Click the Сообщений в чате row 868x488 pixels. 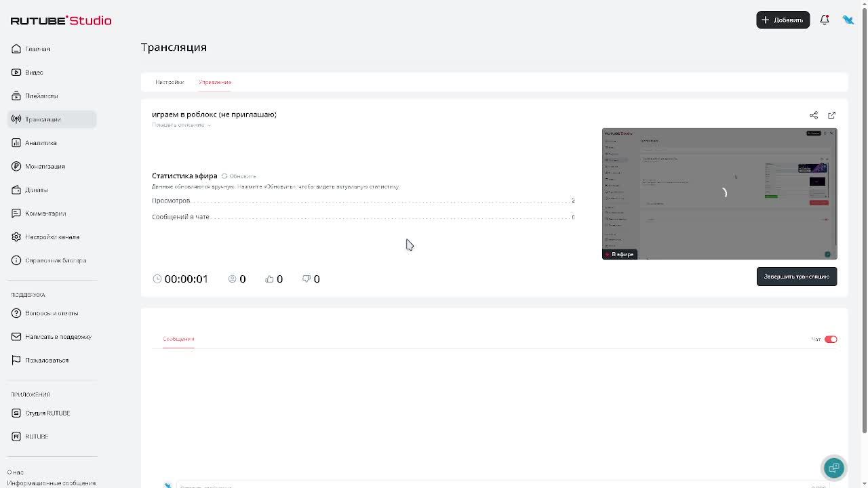363,217
